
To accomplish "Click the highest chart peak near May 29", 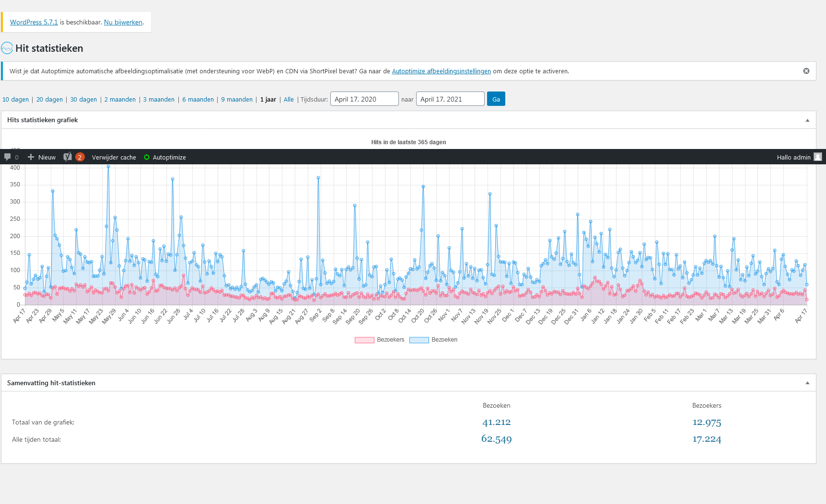I will tap(108, 167).
